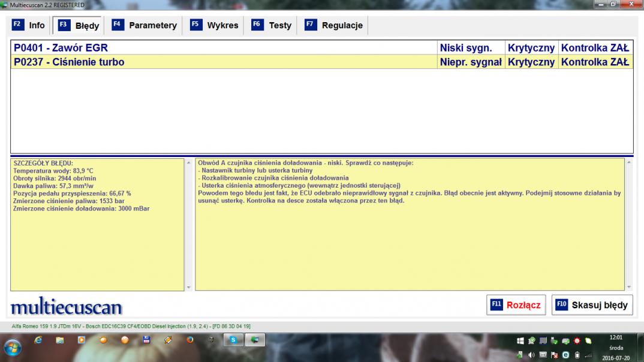
Task: Click 'Dawka paliwa: 57,3 mm³/w' line
Action: click(x=53, y=186)
